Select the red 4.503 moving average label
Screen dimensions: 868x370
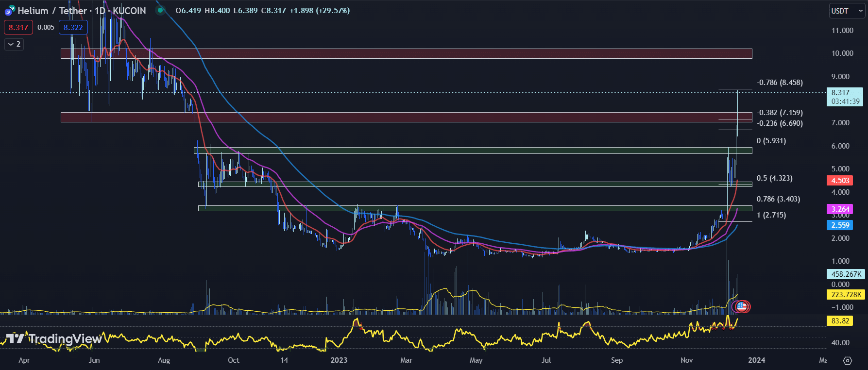840,181
